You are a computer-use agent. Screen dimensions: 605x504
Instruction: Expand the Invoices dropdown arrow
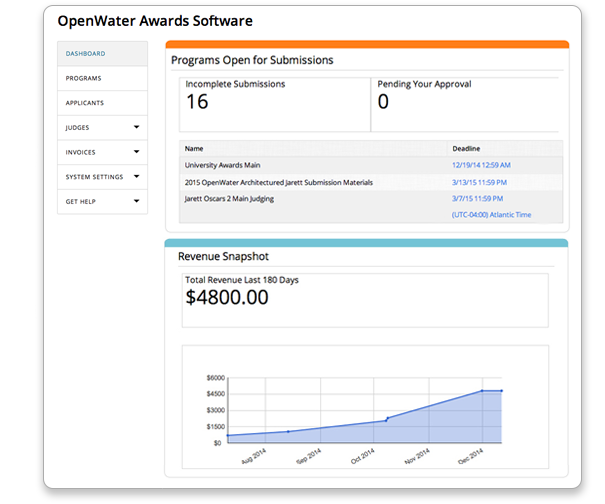(136, 152)
